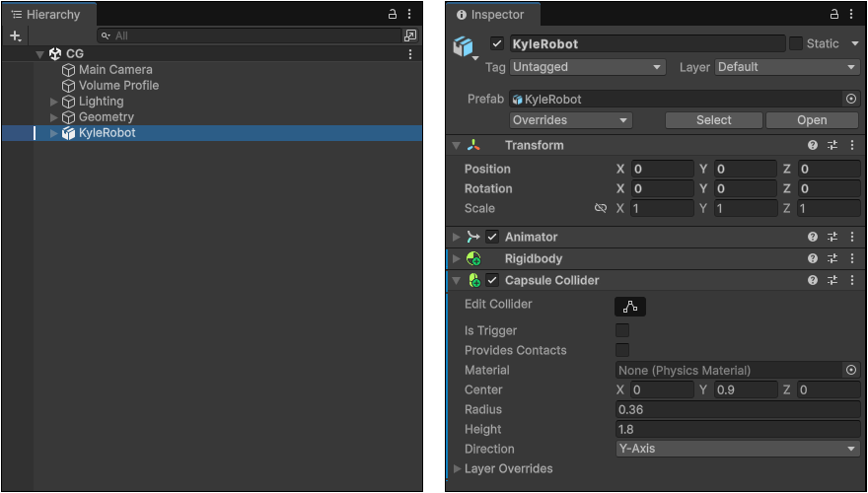The height and width of the screenshot is (493, 868).
Task: Click Scale Z field
Action: point(829,209)
